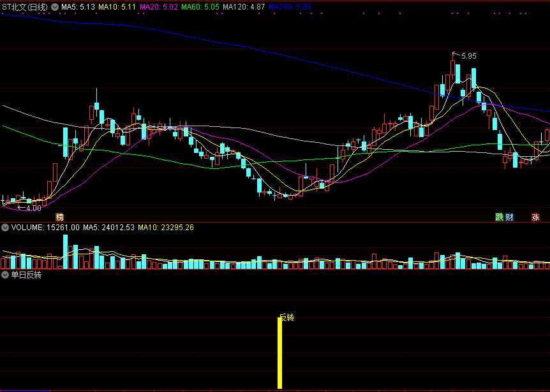Click the VOLUME: 15261.00 label
The width and height of the screenshot is (550, 392).
[x=45, y=228]
